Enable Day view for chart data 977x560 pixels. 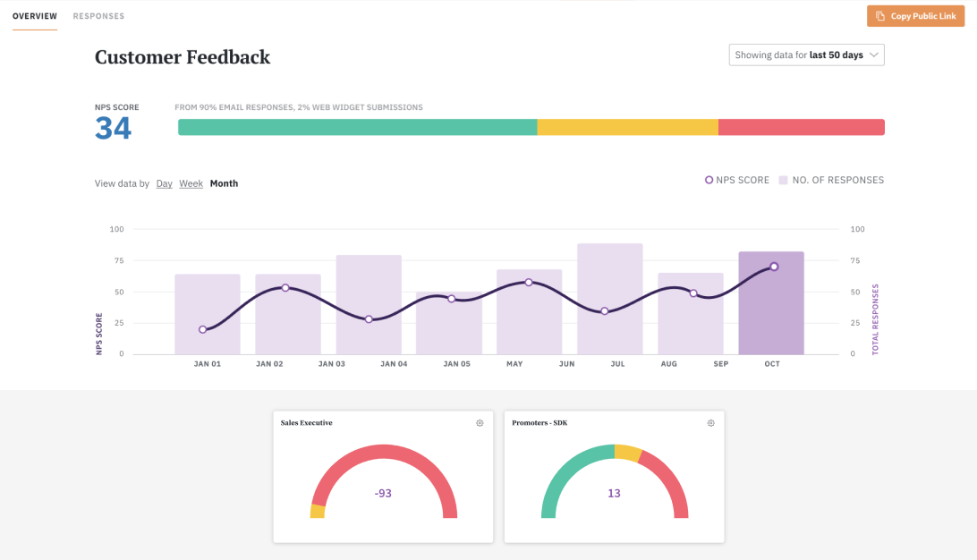(x=164, y=183)
